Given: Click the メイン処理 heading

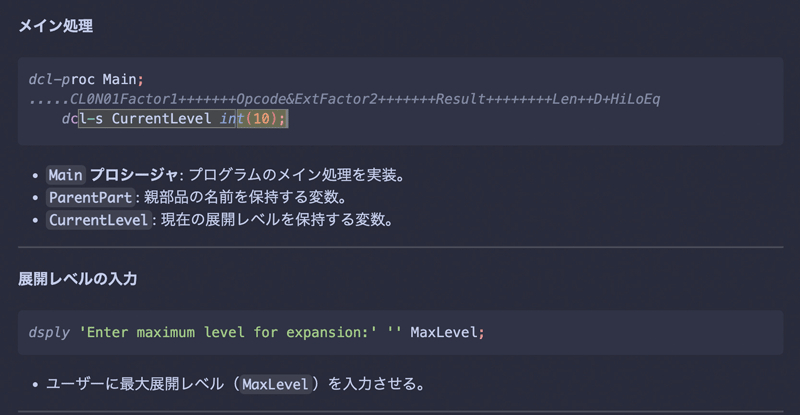Looking at the screenshot, I should pyautogui.click(x=56, y=26).
